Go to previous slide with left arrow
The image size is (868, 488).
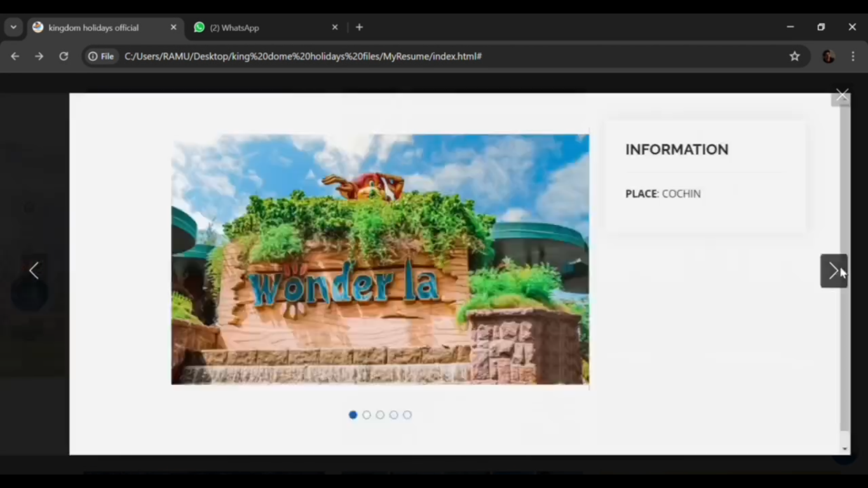[34, 271]
